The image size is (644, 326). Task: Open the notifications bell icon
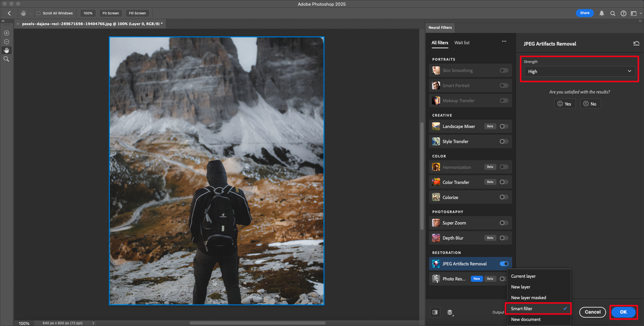[602, 14]
